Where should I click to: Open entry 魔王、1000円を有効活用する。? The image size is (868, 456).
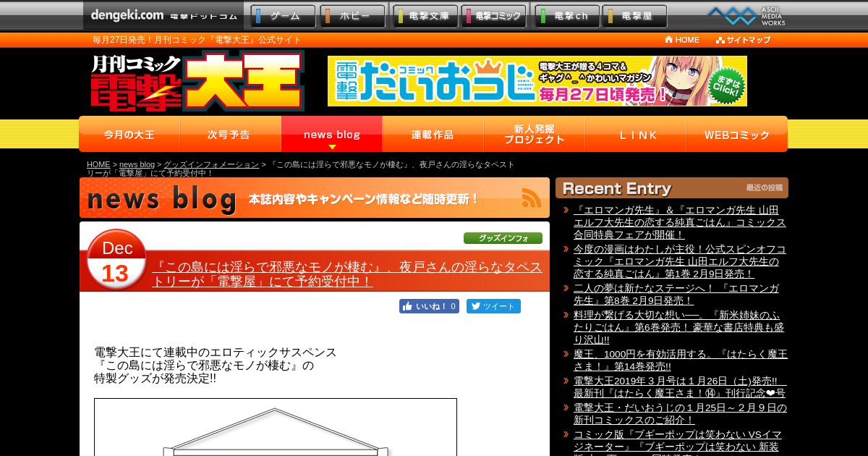click(681, 360)
